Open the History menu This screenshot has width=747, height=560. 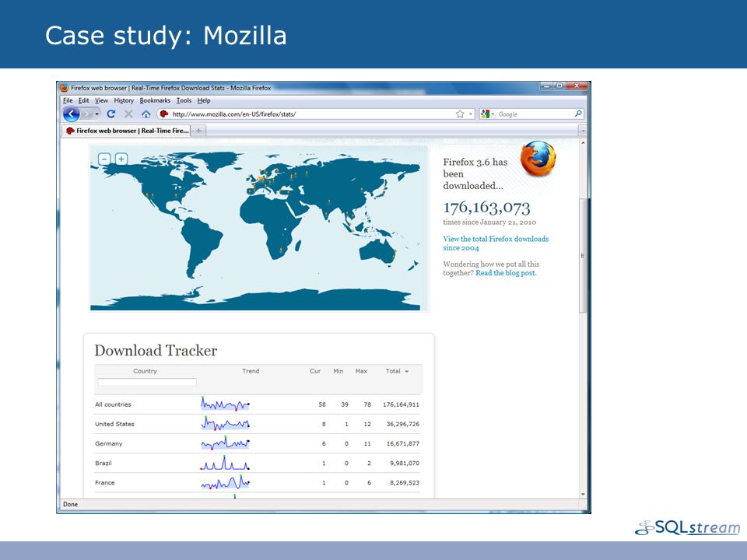[124, 100]
